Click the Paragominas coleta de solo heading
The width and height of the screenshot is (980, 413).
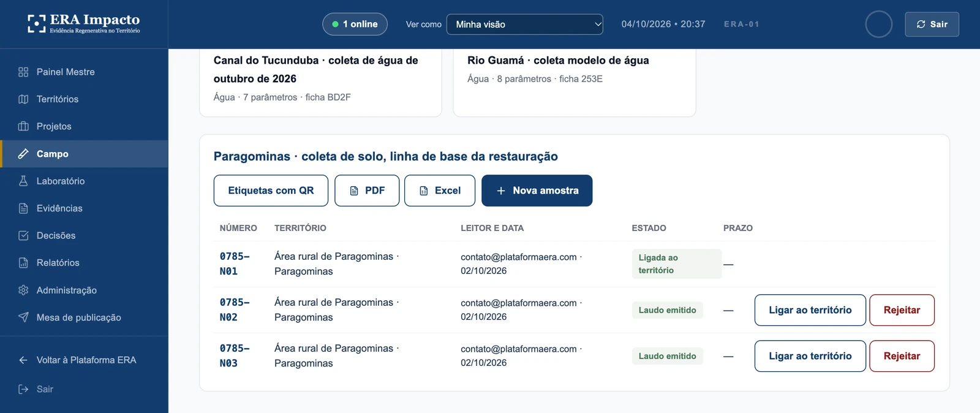tap(386, 156)
